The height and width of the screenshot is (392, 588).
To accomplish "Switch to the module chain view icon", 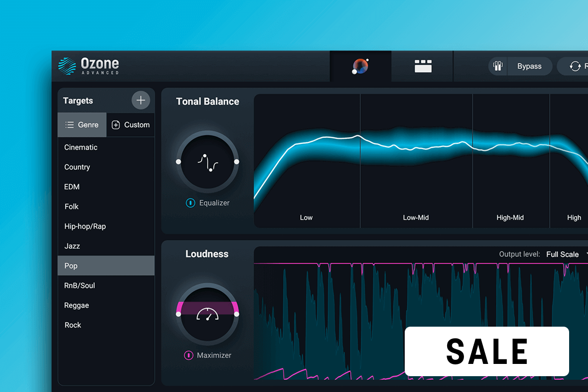I will (x=423, y=66).
